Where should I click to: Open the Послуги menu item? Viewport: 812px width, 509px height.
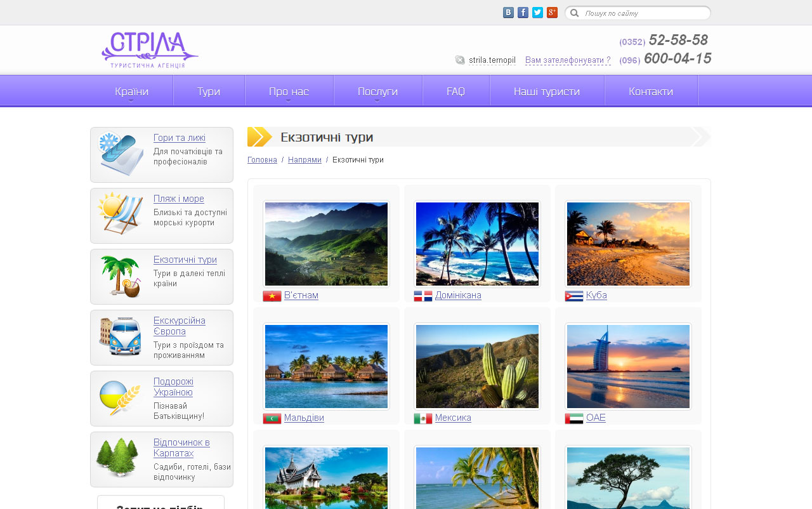(377, 91)
